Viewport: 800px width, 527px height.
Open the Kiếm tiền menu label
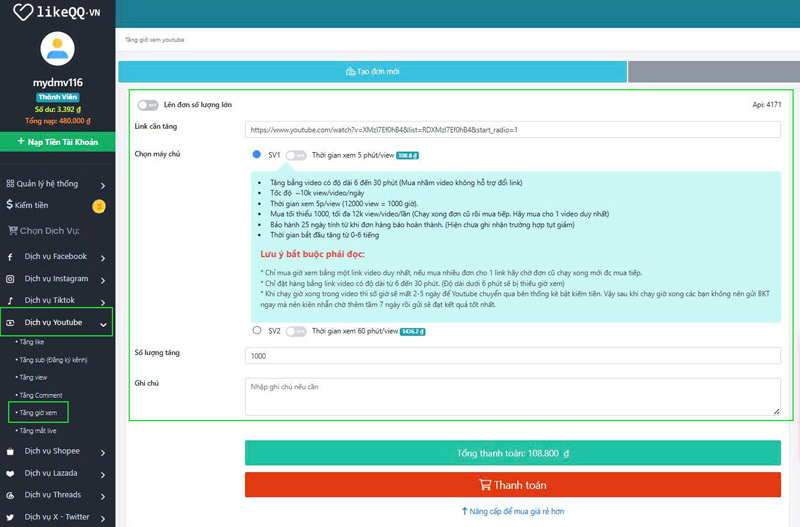click(31, 205)
